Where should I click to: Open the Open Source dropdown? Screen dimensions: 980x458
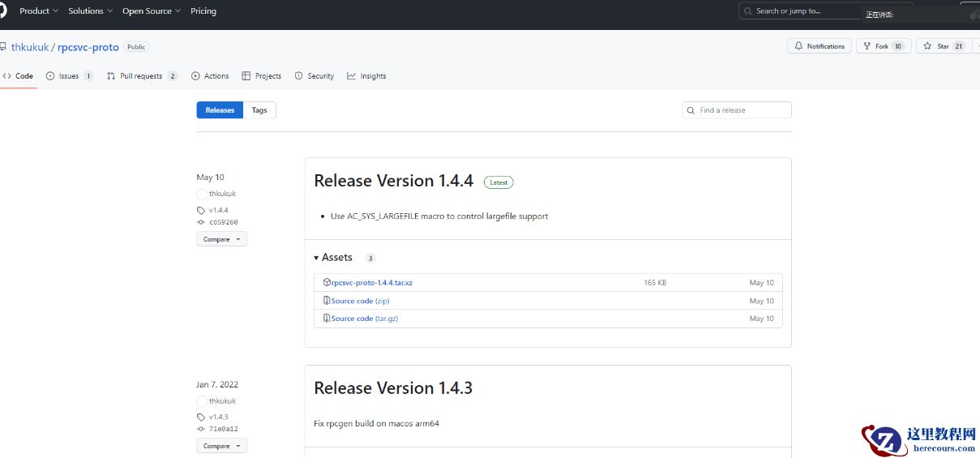pyautogui.click(x=152, y=11)
